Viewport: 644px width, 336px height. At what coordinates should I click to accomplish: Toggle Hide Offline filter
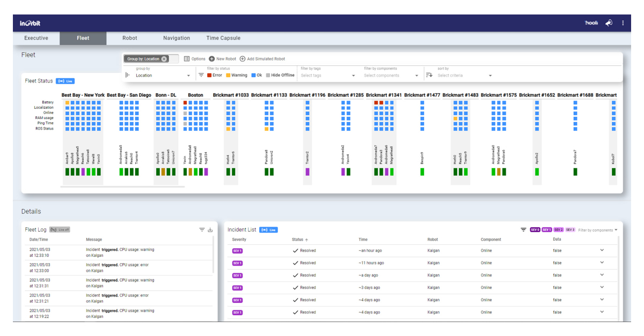(x=280, y=76)
